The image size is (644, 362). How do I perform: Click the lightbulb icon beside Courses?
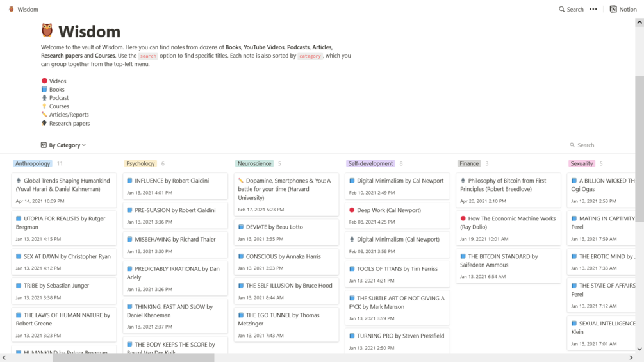44,106
